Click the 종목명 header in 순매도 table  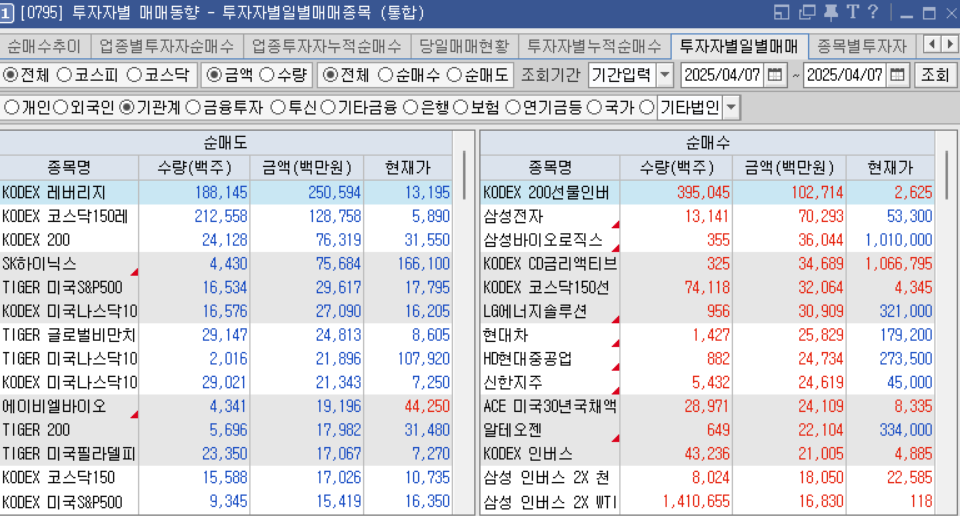(69, 167)
